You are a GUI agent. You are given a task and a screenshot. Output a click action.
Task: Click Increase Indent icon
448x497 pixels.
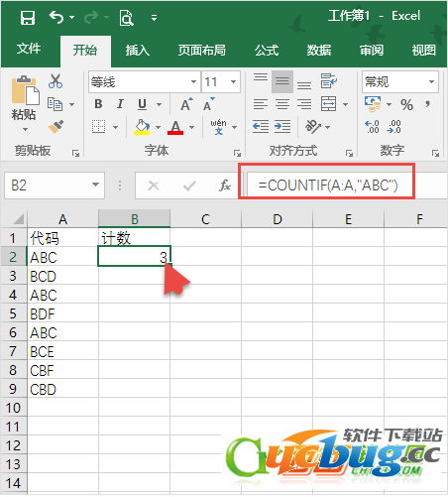click(x=282, y=127)
